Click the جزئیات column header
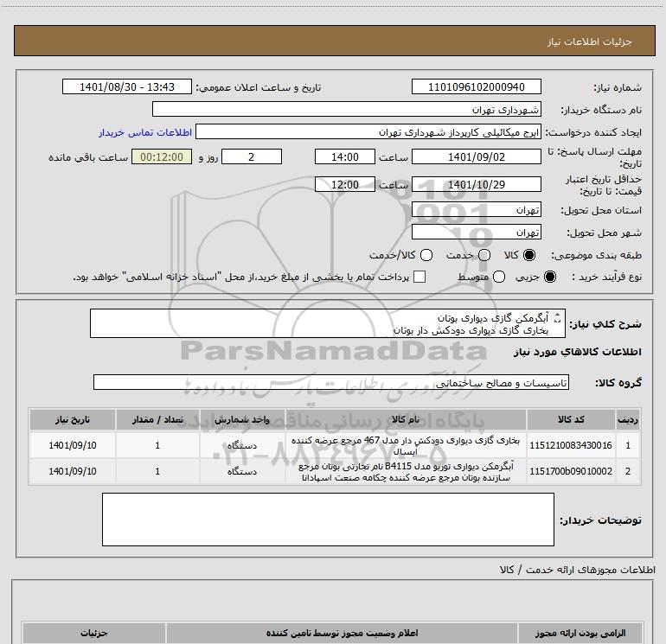 coord(94,633)
